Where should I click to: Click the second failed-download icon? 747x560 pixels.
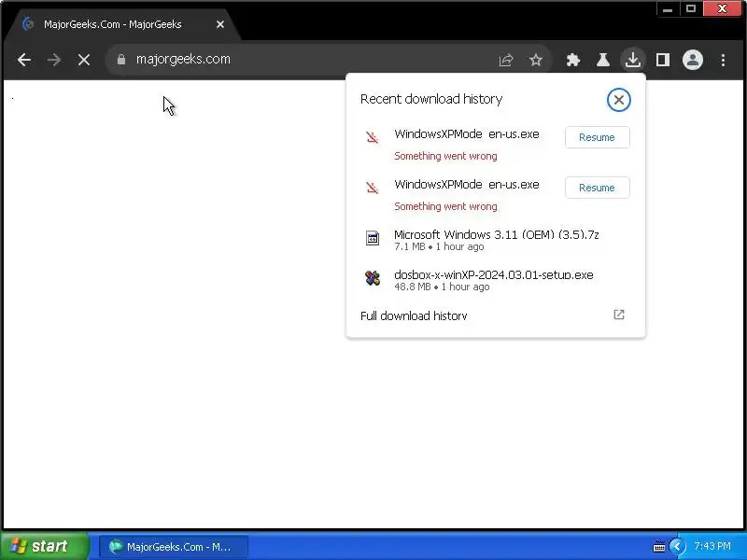372,188
